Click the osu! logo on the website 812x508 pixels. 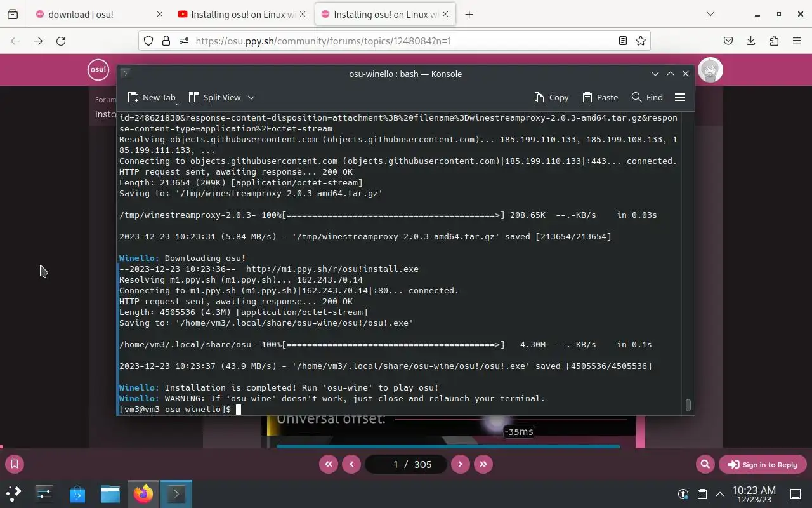(x=98, y=69)
